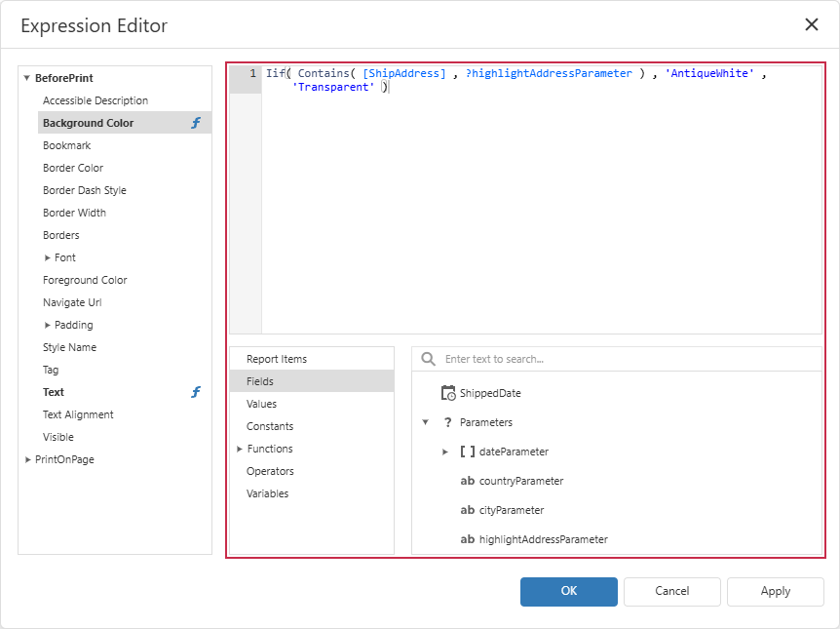Select the Operators category

312,471
